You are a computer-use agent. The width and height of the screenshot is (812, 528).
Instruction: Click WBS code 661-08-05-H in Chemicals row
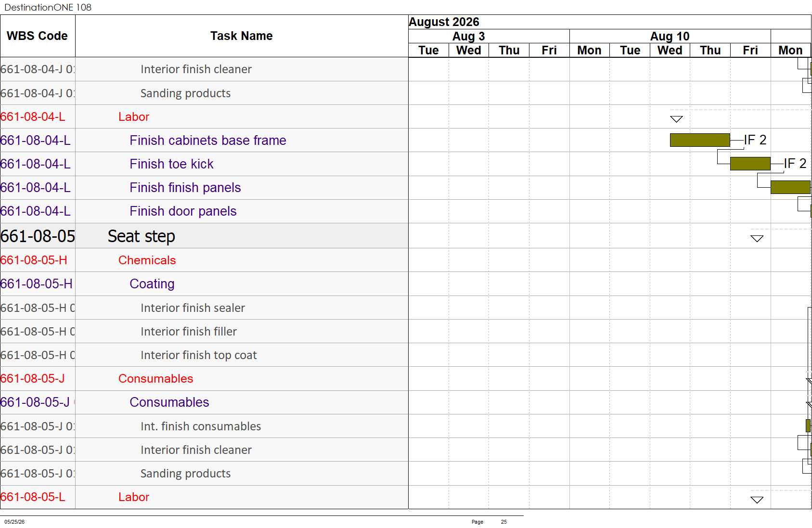34,260
